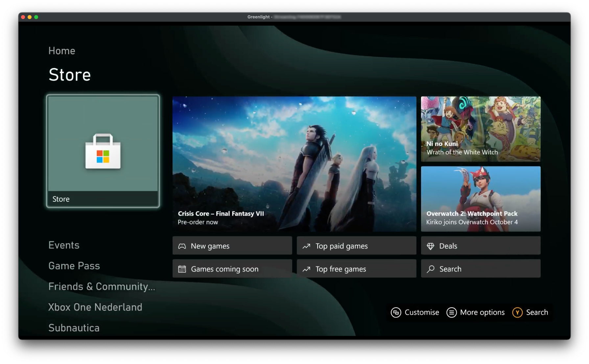Select the Top paid games button
589x364 pixels.
[x=356, y=246]
